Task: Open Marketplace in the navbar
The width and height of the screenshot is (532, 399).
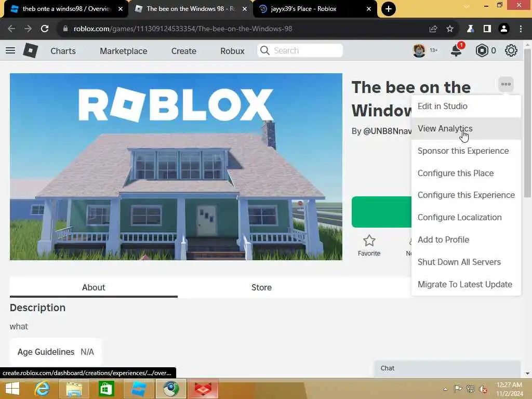Action: [124, 51]
